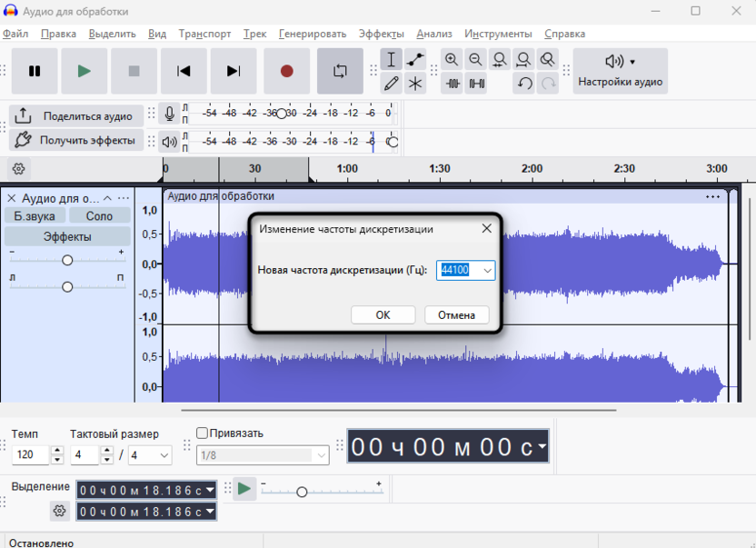Click the Skip to Start button
The image size is (756, 548).
(x=184, y=71)
